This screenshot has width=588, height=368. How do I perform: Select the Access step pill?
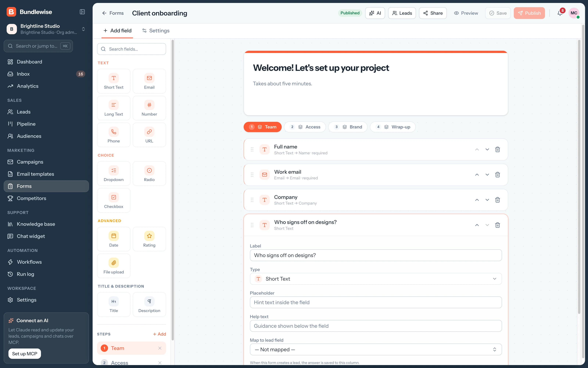click(x=305, y=127)
